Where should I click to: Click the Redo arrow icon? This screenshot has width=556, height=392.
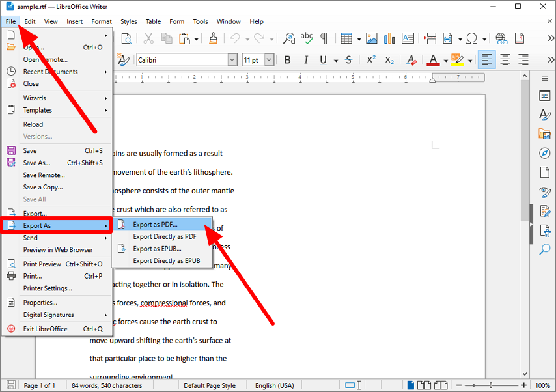(259, 38)
